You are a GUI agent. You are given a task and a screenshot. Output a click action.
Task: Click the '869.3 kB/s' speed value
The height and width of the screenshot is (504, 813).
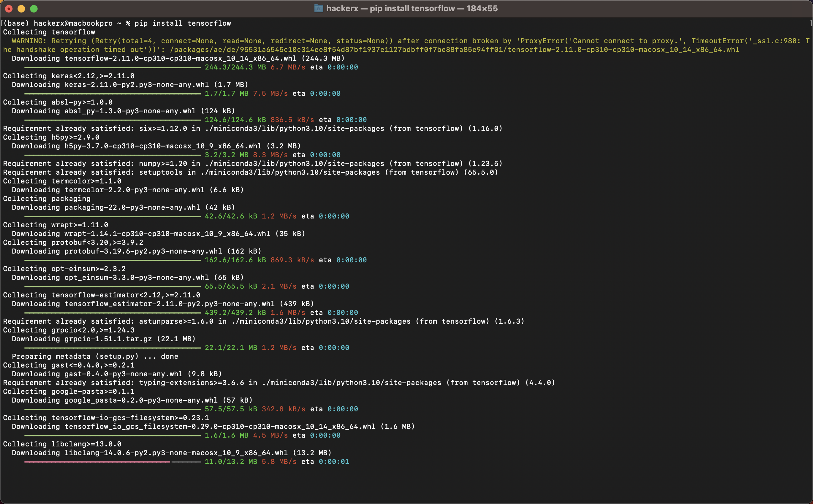[x=292, y=260]
